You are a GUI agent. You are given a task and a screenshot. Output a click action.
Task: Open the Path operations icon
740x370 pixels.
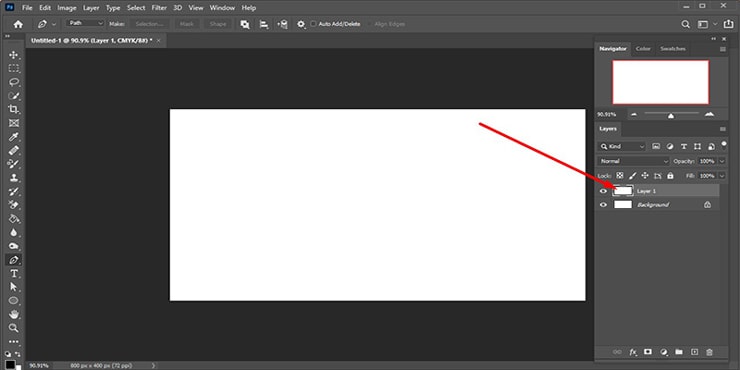coord(245,24)
